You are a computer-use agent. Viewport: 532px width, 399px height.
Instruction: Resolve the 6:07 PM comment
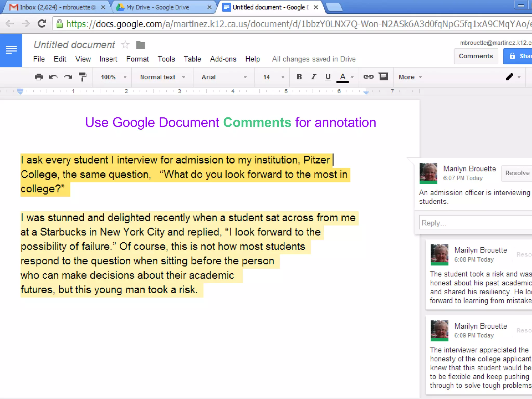pyautogui.click(x=517, y=173)
